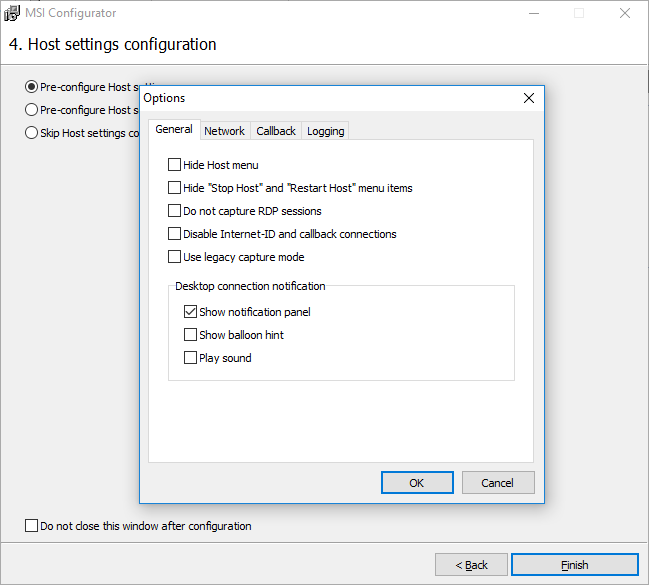Cancel the Options dialog
This screenshot has width=649, height=585.
pyautogui.click(x=498, y=483)
